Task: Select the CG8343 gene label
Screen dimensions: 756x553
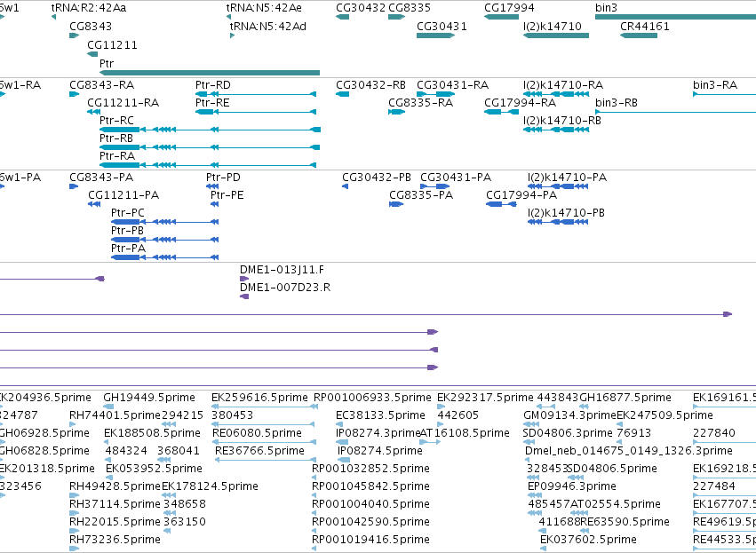Action: (91, 26)
